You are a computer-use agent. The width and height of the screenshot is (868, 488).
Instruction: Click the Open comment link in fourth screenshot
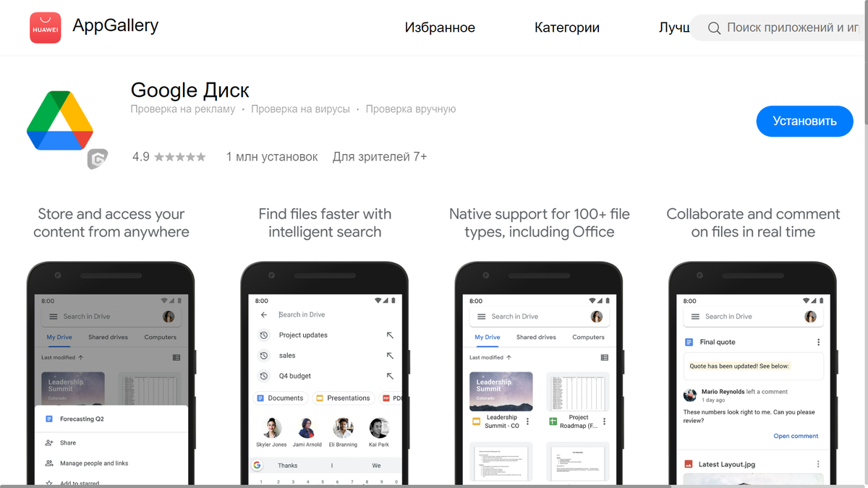(796, 436)
